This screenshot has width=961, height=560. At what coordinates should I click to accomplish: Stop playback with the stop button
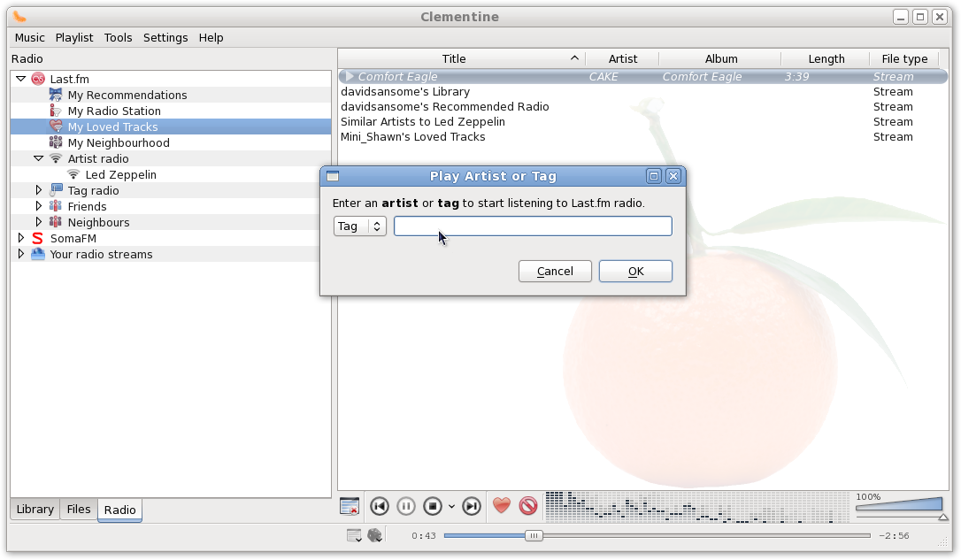[433, 506]
